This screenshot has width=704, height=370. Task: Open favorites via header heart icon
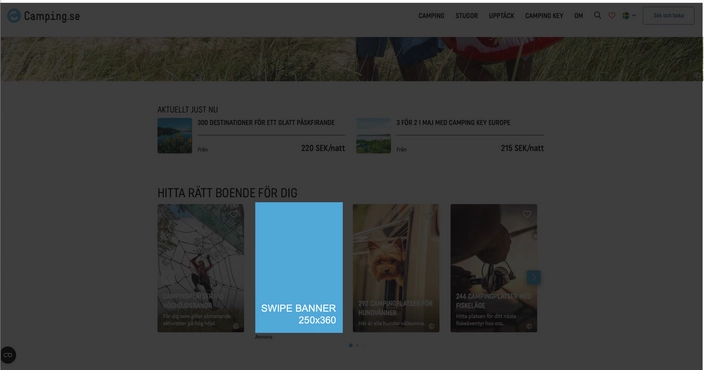pyautogui.click(x=612, y=15)
